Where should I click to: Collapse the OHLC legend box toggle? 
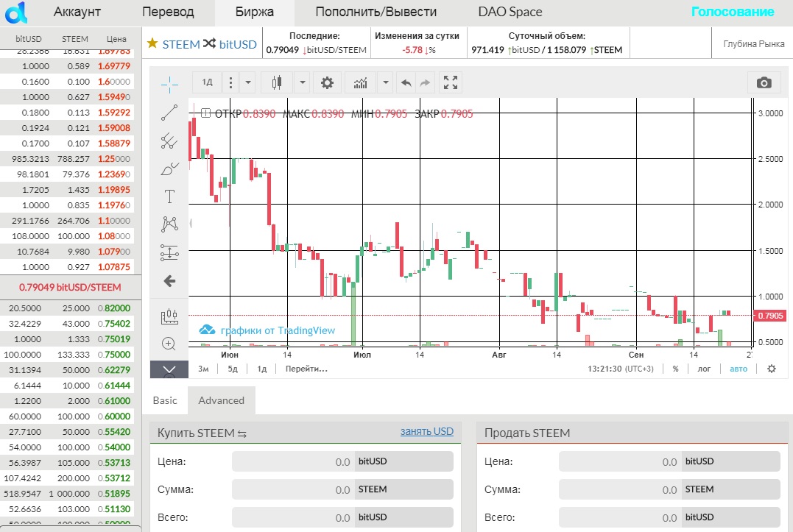coord(205,113)
